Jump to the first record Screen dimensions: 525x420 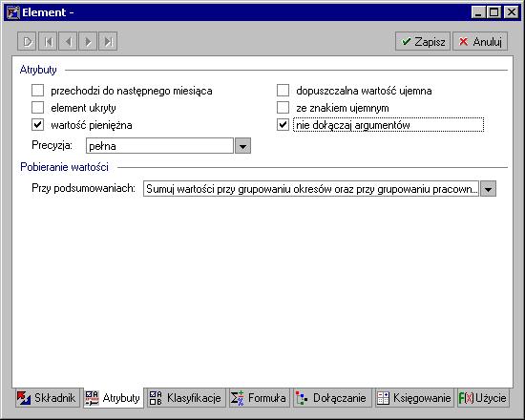pos(48,42)
